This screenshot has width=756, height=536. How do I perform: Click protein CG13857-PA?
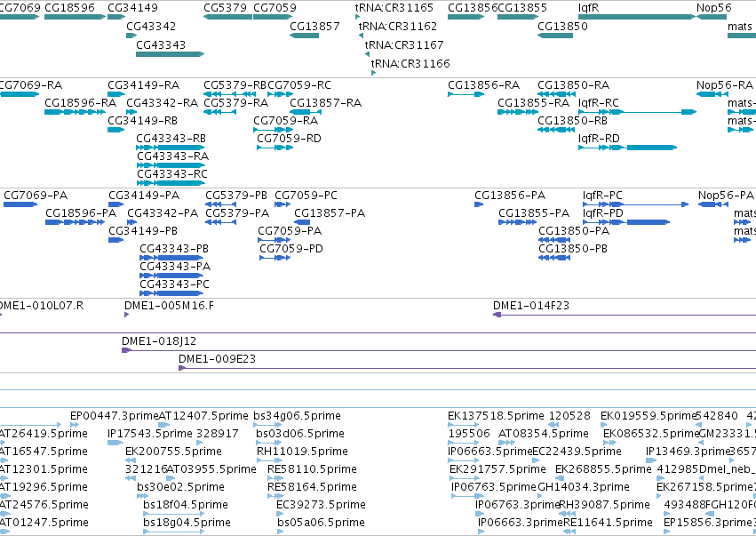coord(330,213)
